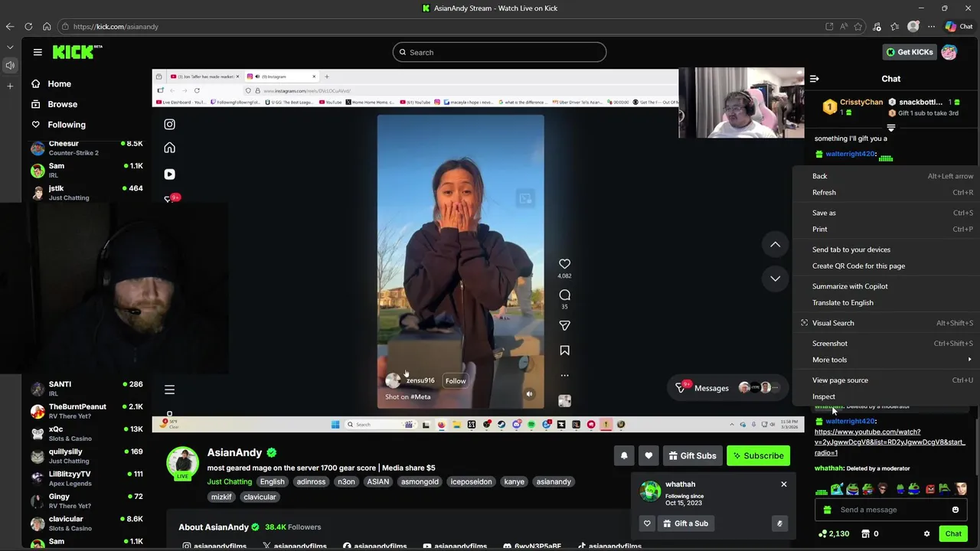The width and height of the screenshot is (980, 551).
Task: Open the YouTube link in chat
Action: coord(890,442)
